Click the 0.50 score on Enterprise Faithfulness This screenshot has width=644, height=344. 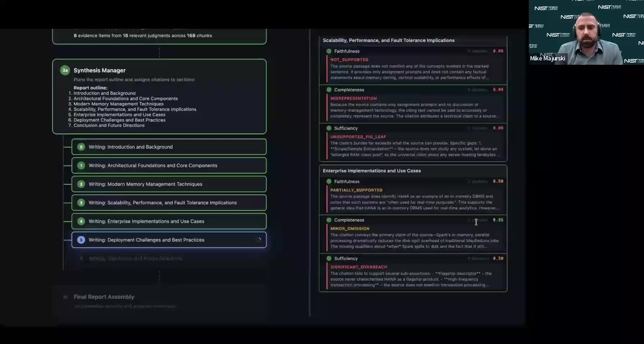pyautogui.click(x=498, y=182)
